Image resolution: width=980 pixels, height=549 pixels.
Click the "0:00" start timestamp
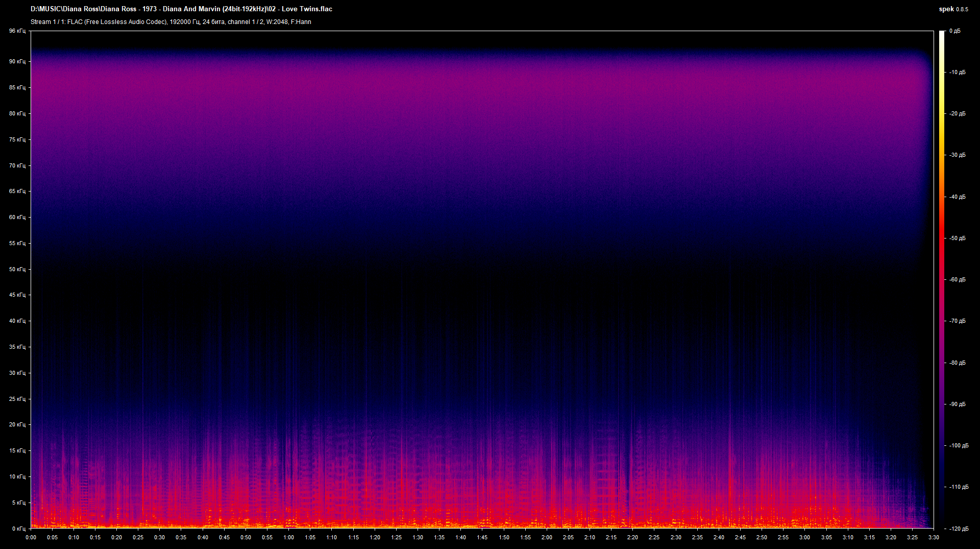click(32, 537)
